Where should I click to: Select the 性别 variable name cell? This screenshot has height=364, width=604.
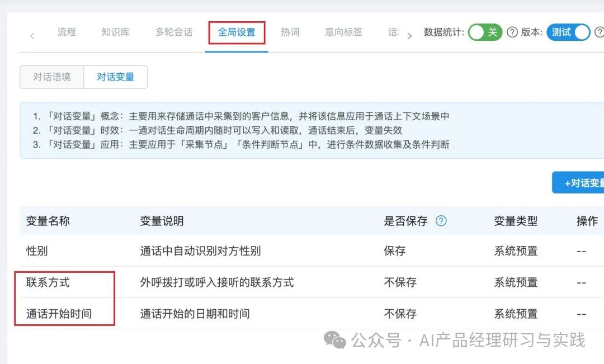[37, 251]
